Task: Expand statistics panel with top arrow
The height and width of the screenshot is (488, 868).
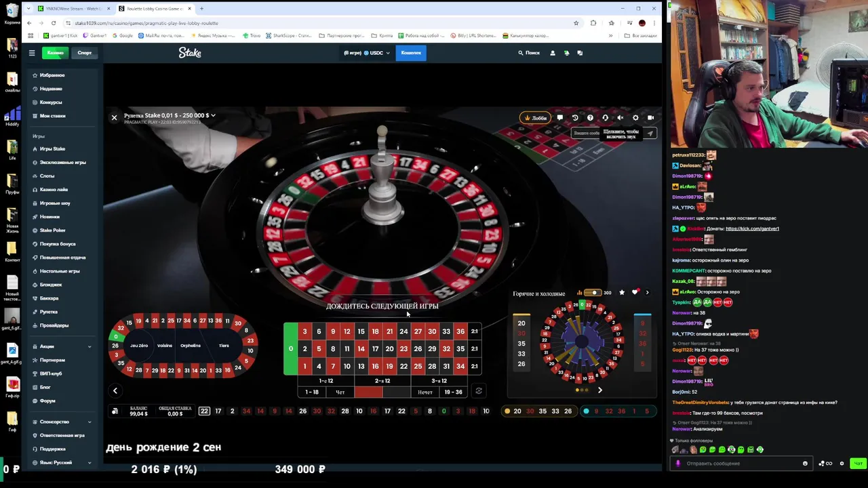Action: click(647, 293)
